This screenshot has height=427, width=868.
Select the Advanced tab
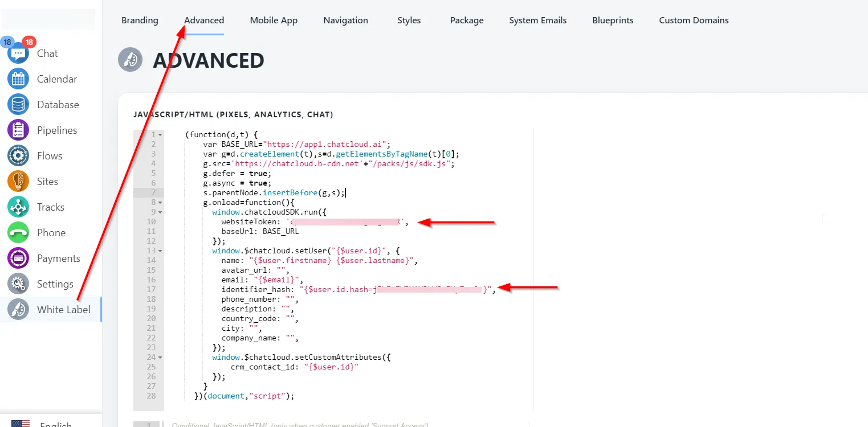pos(204,20)
